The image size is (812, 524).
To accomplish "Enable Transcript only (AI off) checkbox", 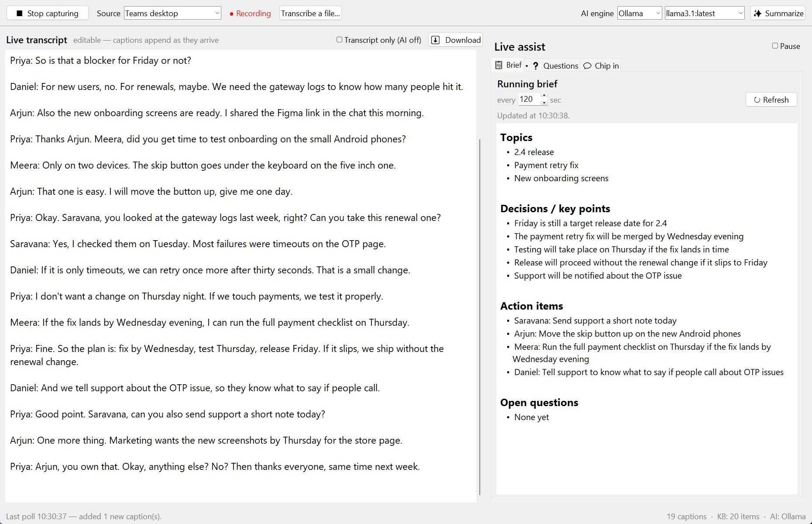I will pyautogui.click(x=339, y=40).
